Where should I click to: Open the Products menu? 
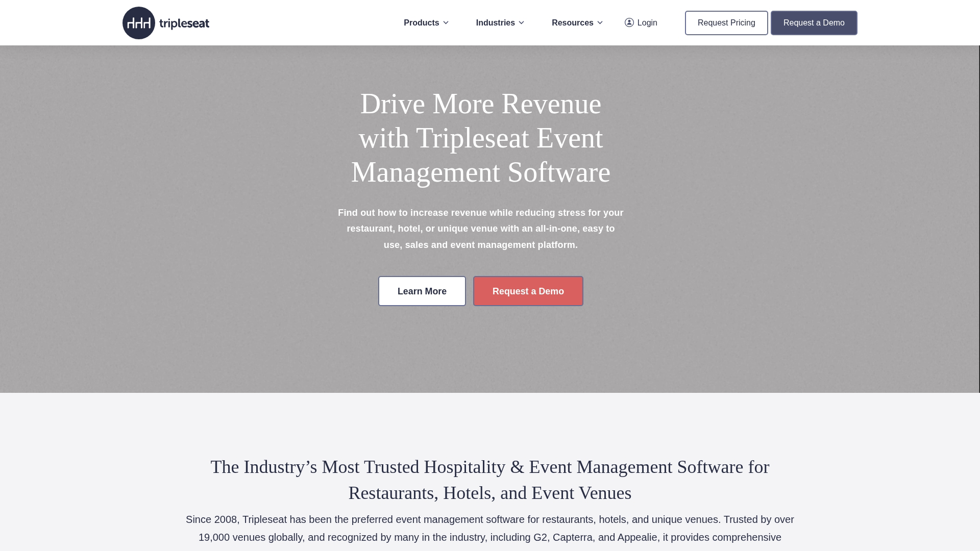click(x=421, y=23)
